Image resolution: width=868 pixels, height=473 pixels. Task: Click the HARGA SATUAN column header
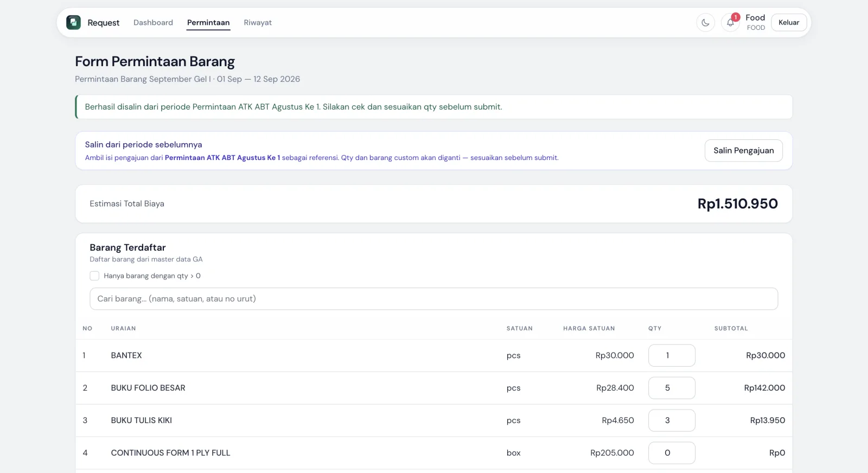tap(589, 328)
